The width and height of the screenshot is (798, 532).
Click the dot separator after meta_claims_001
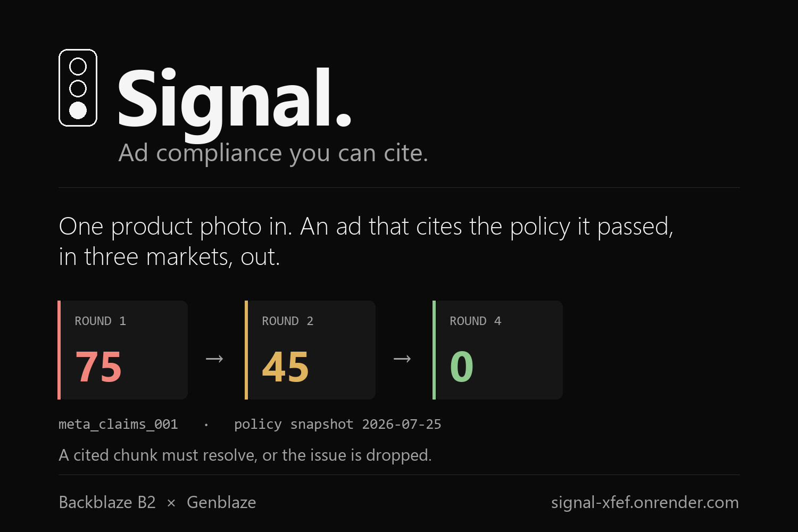tap(206, 425)
